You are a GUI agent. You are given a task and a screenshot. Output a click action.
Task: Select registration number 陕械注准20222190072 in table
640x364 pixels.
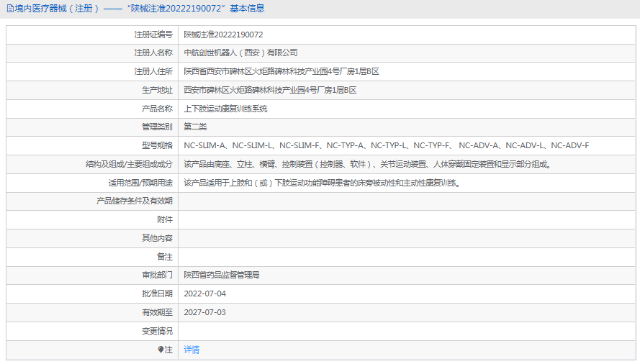pos(223,35)
